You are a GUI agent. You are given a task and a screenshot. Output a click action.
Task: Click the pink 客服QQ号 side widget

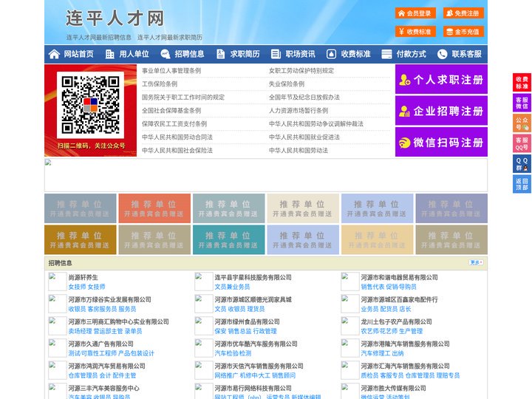[522, 143]
